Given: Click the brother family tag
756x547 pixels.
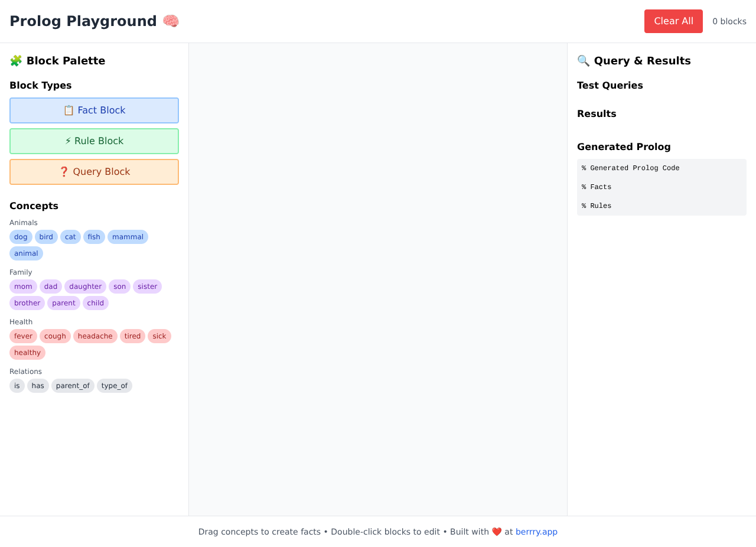Looking at the screenshot, I should [27, 303].
